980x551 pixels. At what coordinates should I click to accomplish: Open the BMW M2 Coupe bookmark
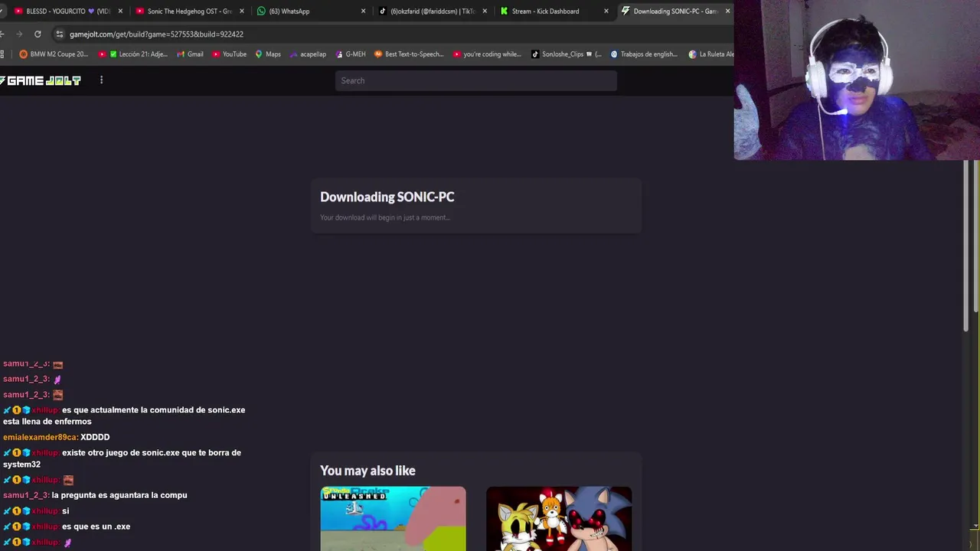(54, 54)
